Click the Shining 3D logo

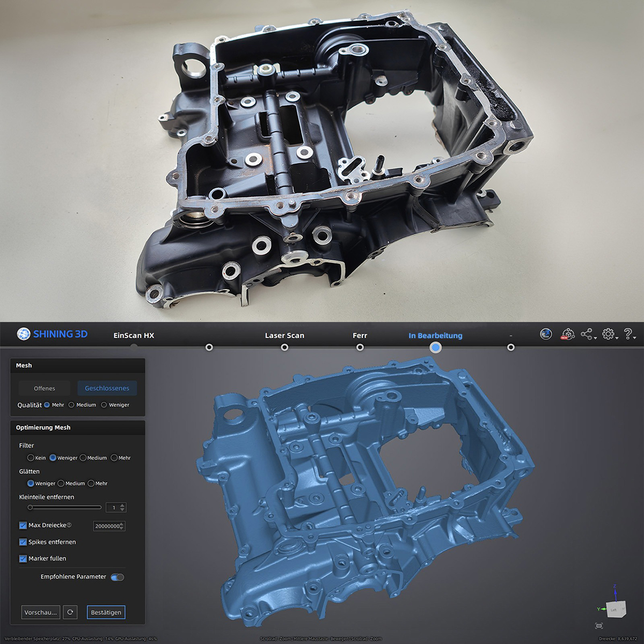[52, 334]
